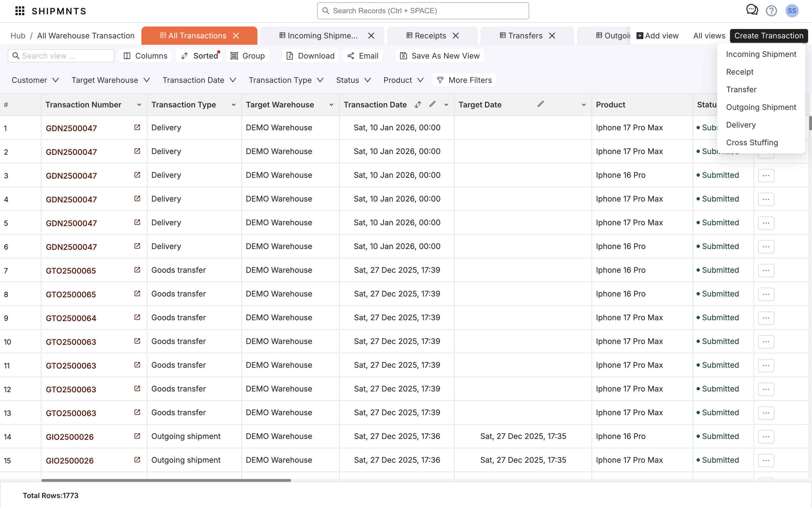This screenshot has width=812, height=508.
Task: Open the help question mark icon
Action: [x=771, y=11]
